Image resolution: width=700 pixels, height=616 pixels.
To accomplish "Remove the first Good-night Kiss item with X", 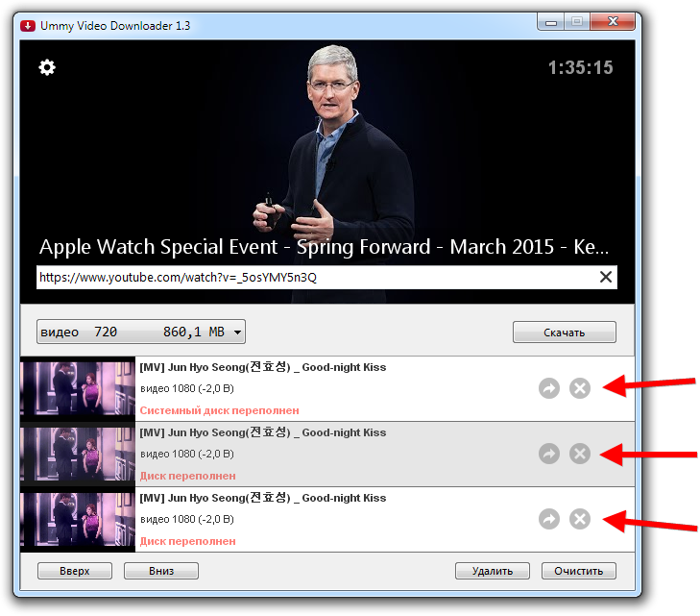I will click(x=580, y=388).
